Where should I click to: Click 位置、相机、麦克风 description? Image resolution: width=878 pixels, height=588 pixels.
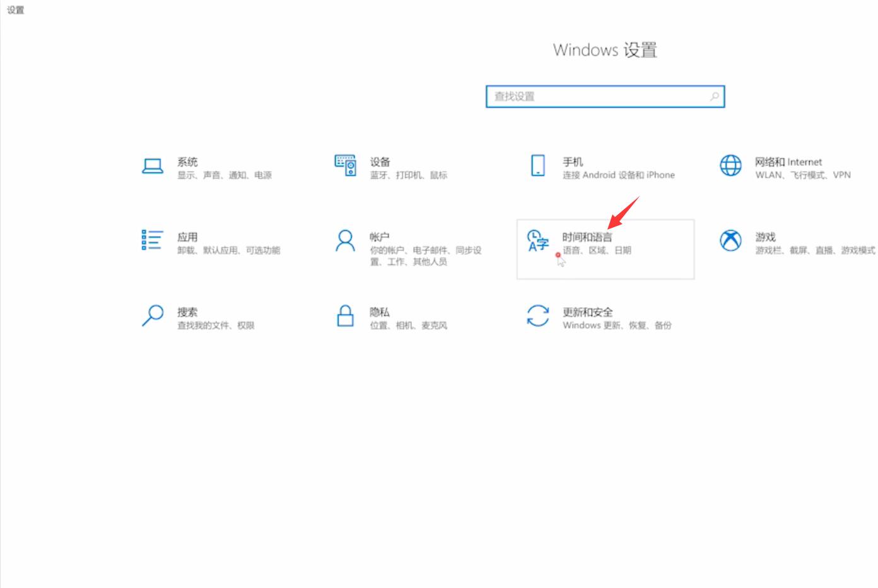(x=409, y=325)
